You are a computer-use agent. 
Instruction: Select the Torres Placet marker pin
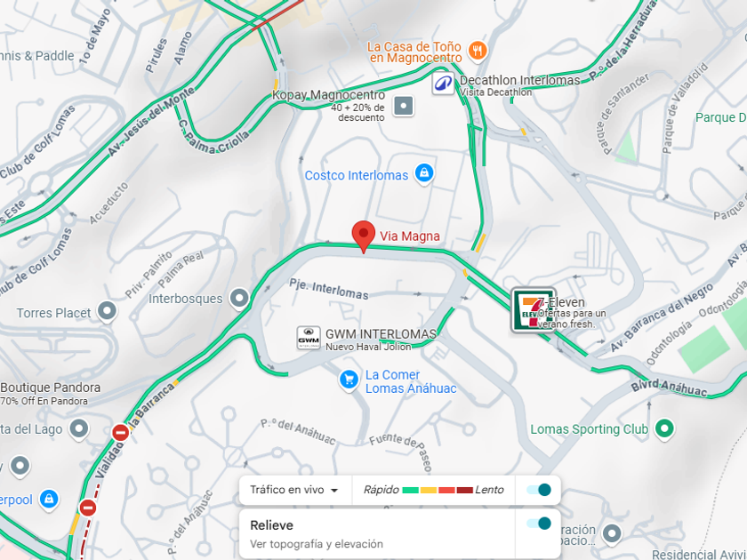[107, 312]
